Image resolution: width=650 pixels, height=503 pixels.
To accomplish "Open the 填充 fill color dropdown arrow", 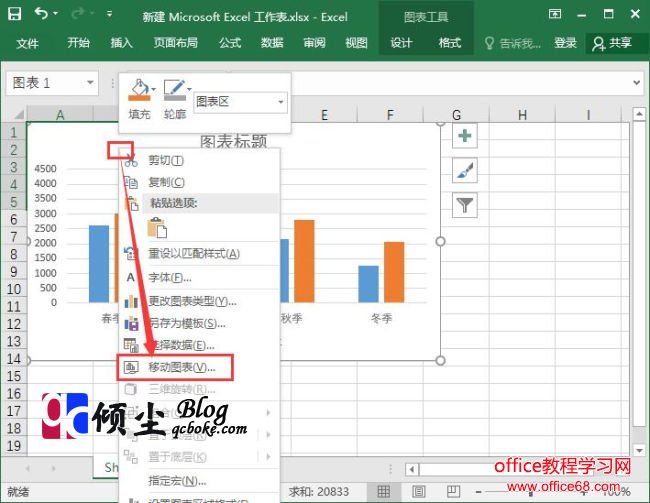I will 153,89.
